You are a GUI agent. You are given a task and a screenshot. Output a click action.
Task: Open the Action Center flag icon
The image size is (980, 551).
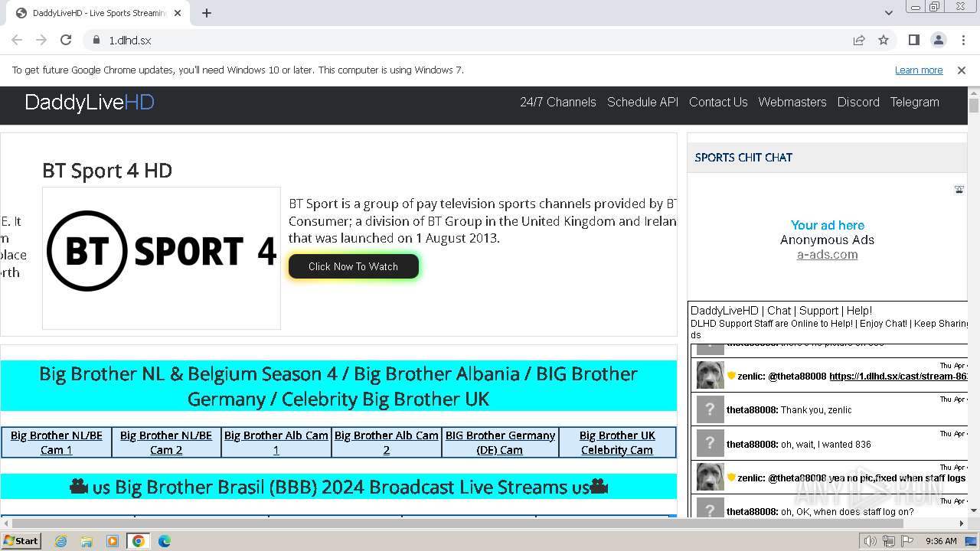coord(906,541)
